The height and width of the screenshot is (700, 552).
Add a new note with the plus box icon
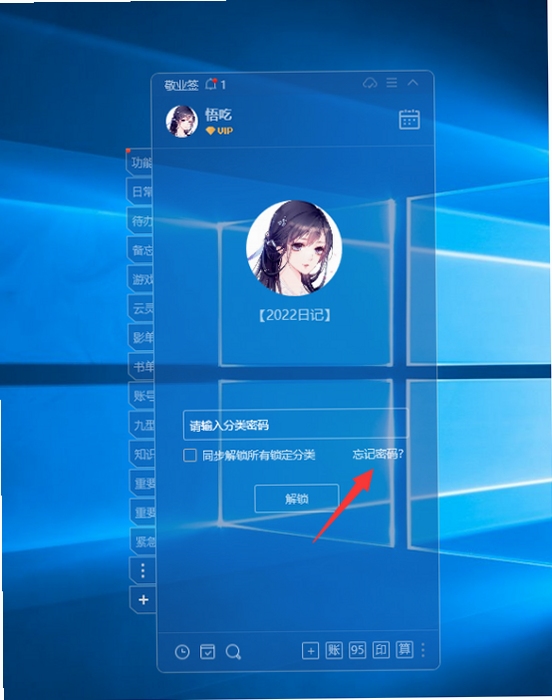310,651
